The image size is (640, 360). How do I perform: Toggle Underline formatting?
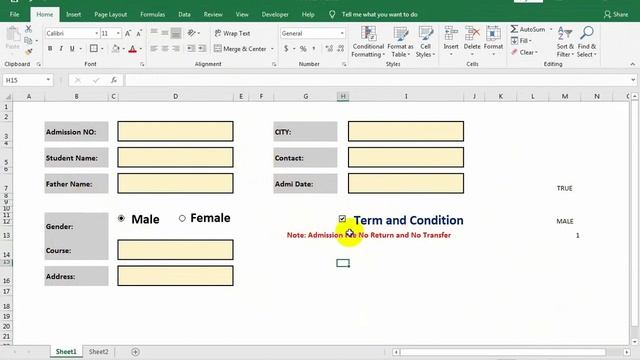pos(72,49)
